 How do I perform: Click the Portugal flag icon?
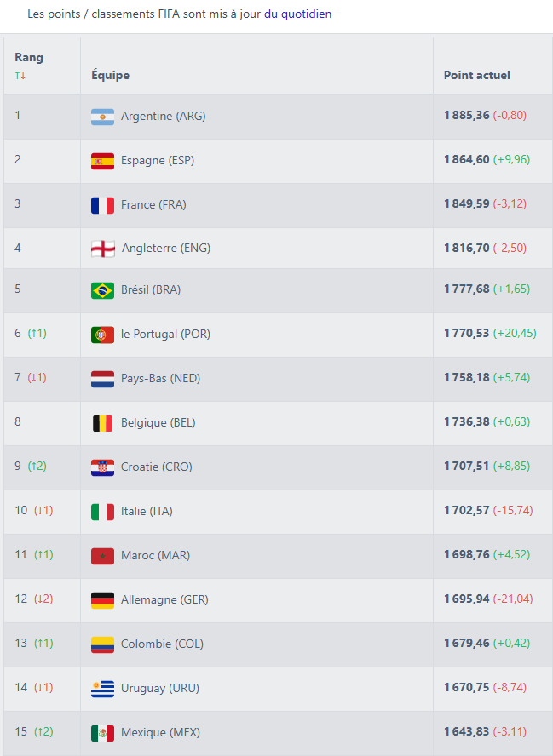pos(102,335)
